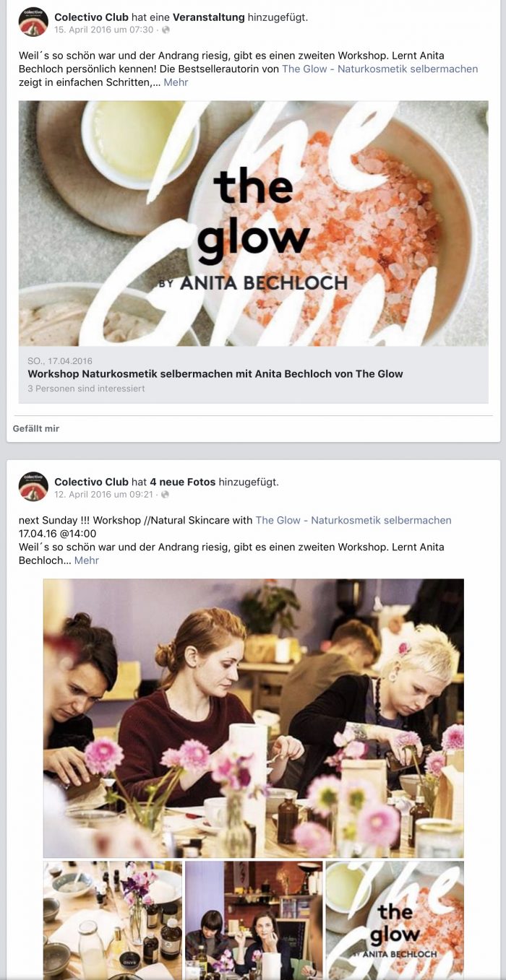Open Colectivo Club avatar in second post
Image resolution: width=506 pixels, height=980 pixels.
pos(33,487)
